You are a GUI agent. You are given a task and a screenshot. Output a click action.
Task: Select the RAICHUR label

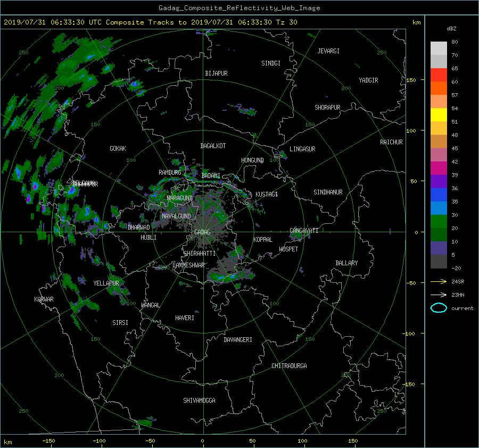point(391,142)
